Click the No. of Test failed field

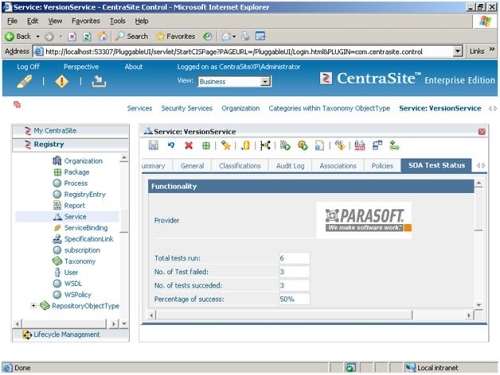tap(294, 272)
